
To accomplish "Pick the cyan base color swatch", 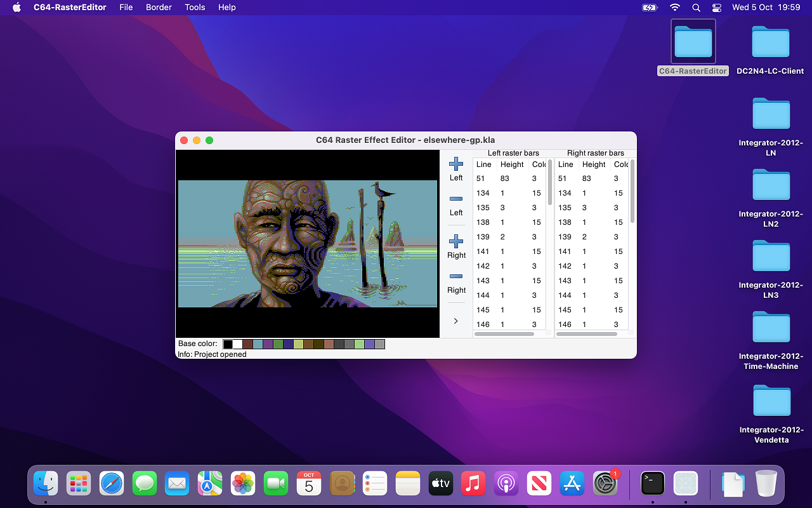I will [x=258, y=344].
